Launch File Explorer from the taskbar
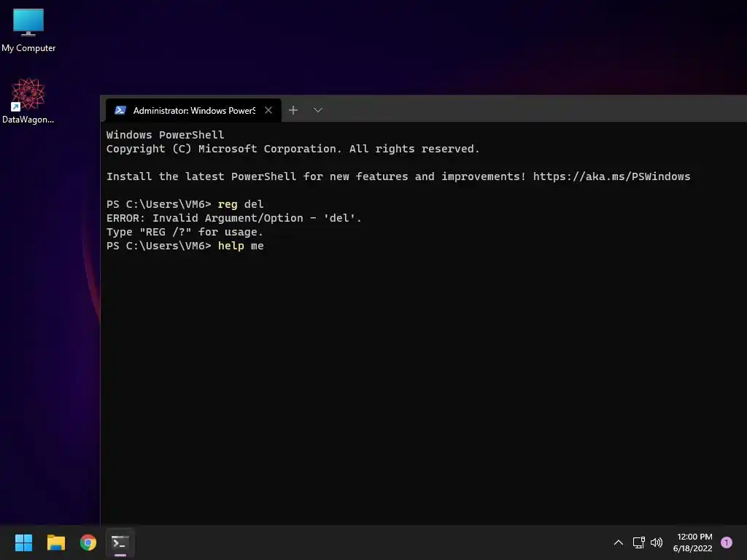747x560 pixels. pos(55,542)
